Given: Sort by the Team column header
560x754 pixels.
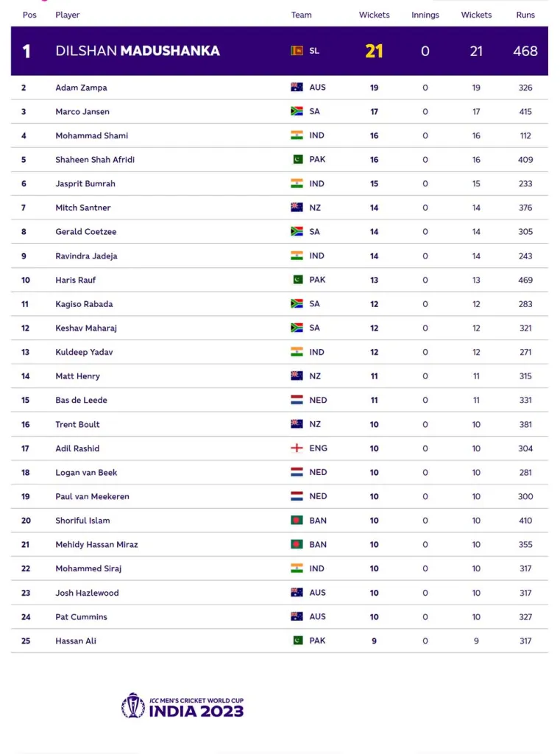Looking at the screenshot, I should coord(301,15).
